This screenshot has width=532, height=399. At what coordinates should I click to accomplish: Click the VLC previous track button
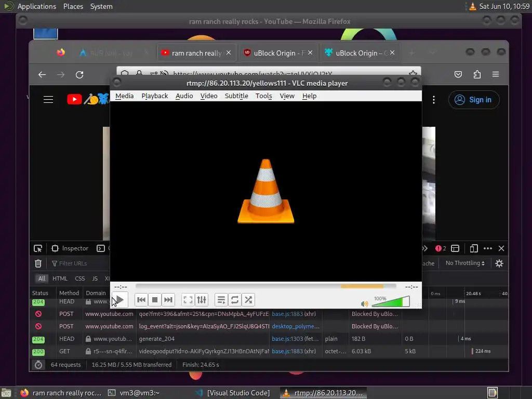pyautogui.click(x=141, y=300)
